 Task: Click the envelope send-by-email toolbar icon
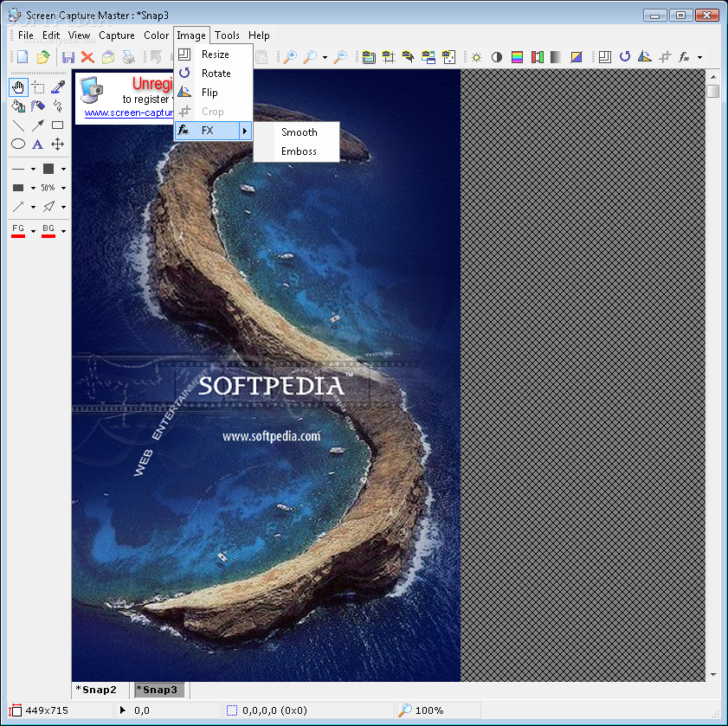point(108,57)
